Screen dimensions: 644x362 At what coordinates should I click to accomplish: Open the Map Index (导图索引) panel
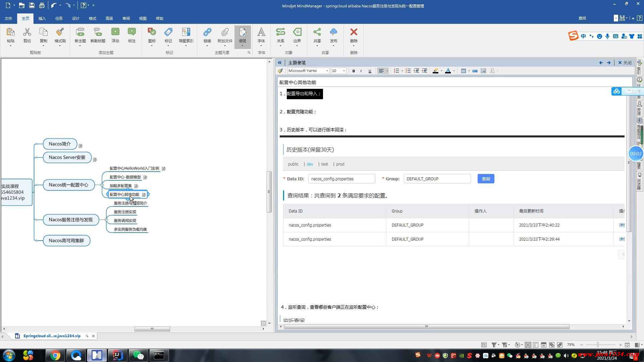tap(186, 36)
